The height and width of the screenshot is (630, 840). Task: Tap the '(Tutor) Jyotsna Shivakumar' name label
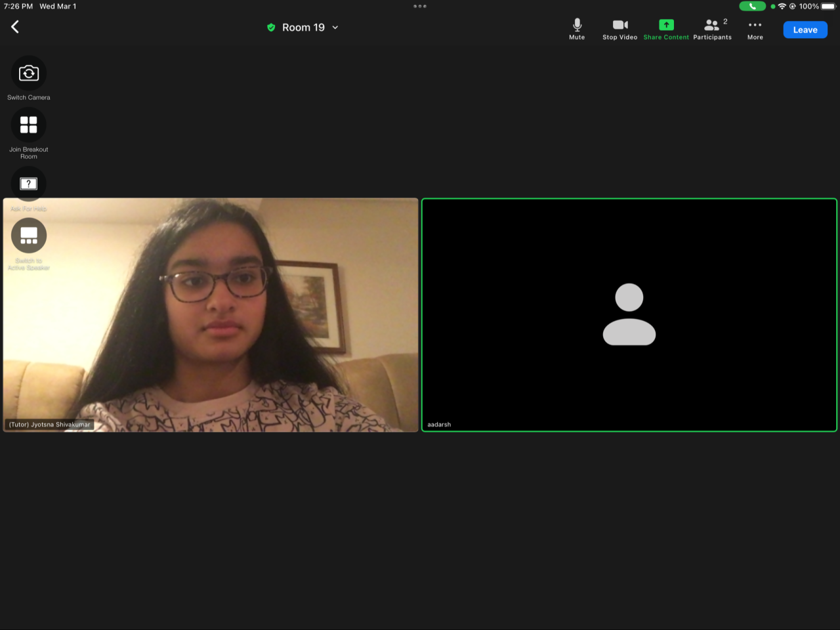click(50, 425)
